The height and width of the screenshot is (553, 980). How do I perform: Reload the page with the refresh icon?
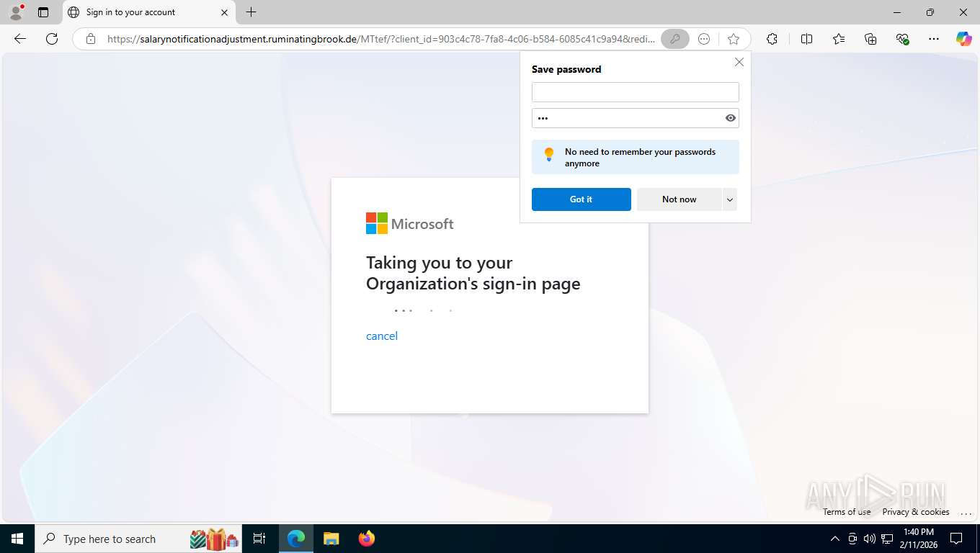pos(52,39)
